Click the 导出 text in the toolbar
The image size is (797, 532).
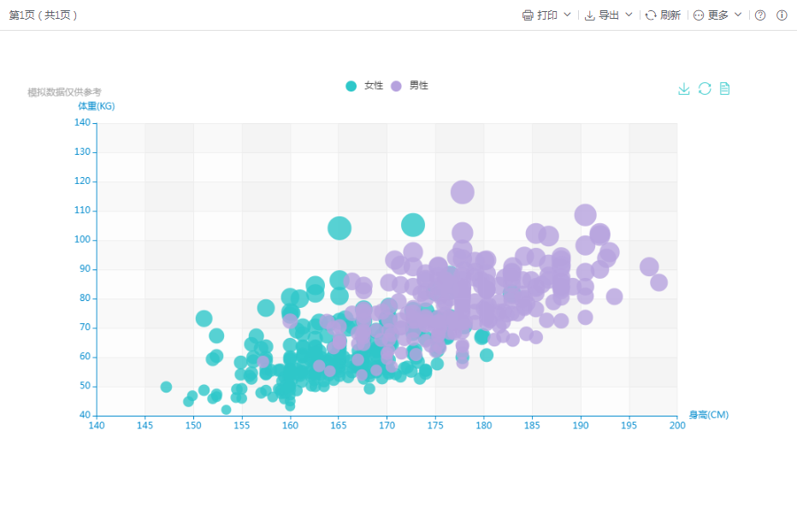click(x=609, y=15)
